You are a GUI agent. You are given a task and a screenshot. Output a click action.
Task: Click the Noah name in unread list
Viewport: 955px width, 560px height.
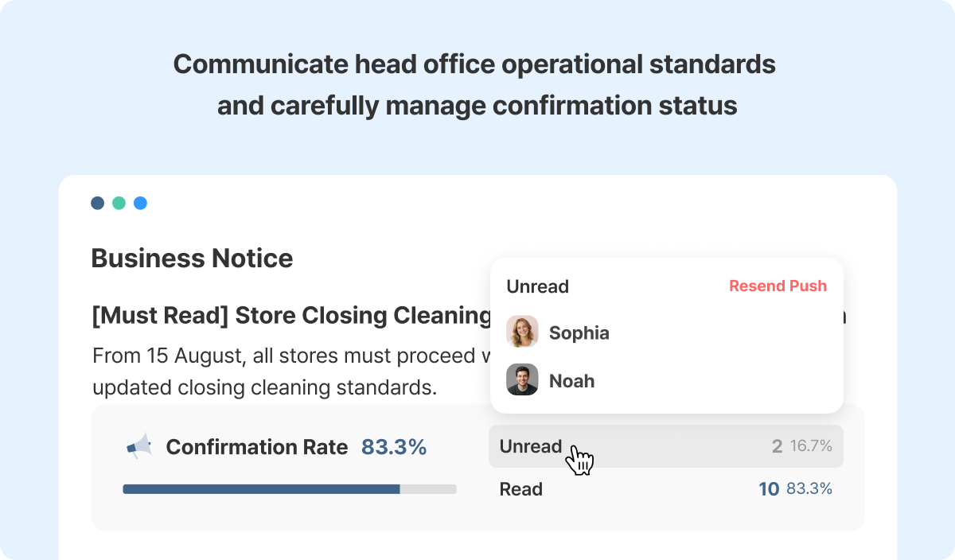pos(572,381)
